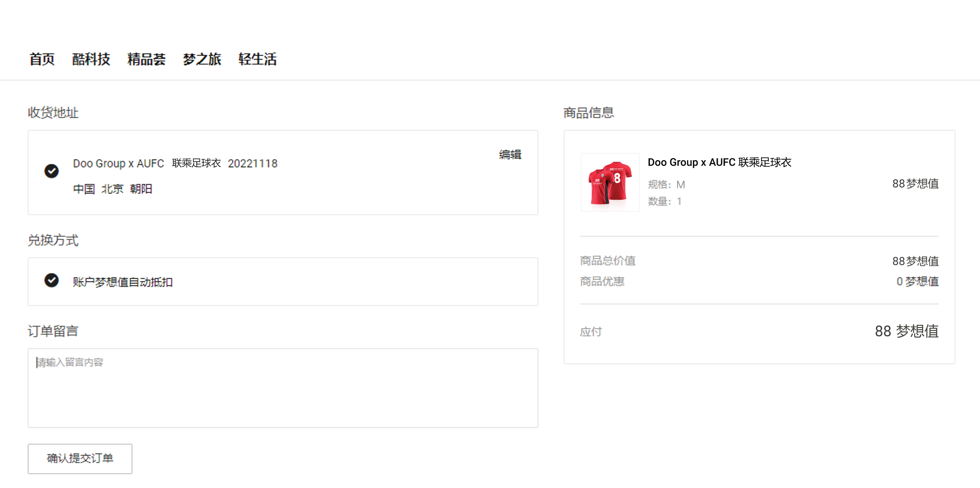Click the red jersey product thumbnail
The width and height of the screenshot is (980, 488).
[610, 182]
